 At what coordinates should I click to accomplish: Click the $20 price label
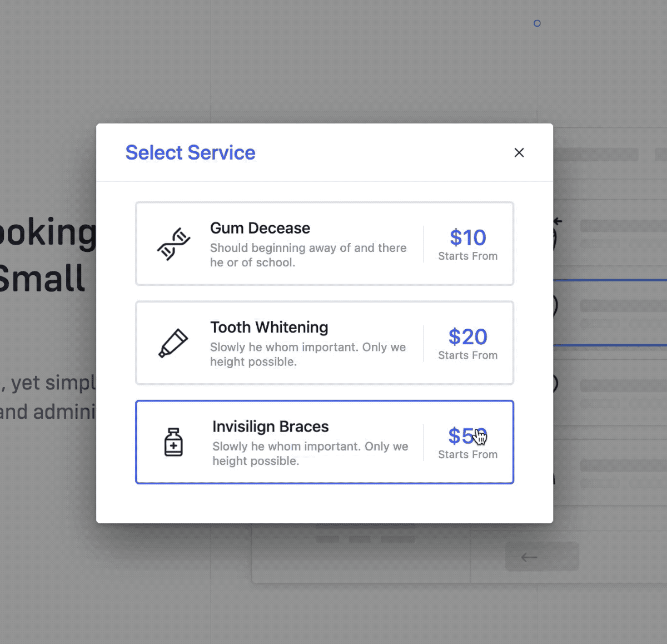[467, 336]
